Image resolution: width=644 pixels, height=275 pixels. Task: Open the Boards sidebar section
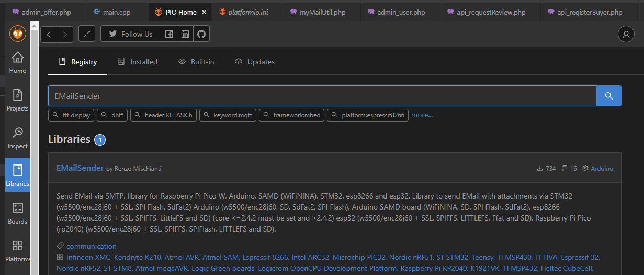[x=17, y=213]
